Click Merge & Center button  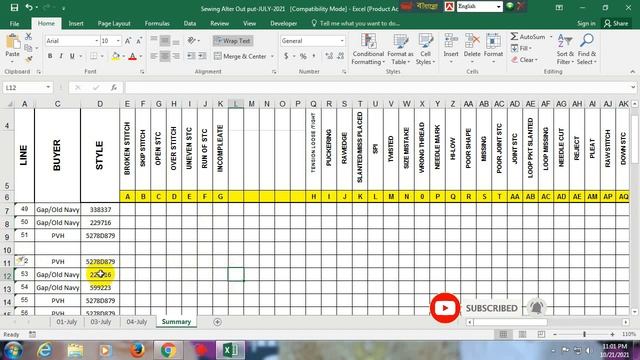coord(240,56)
